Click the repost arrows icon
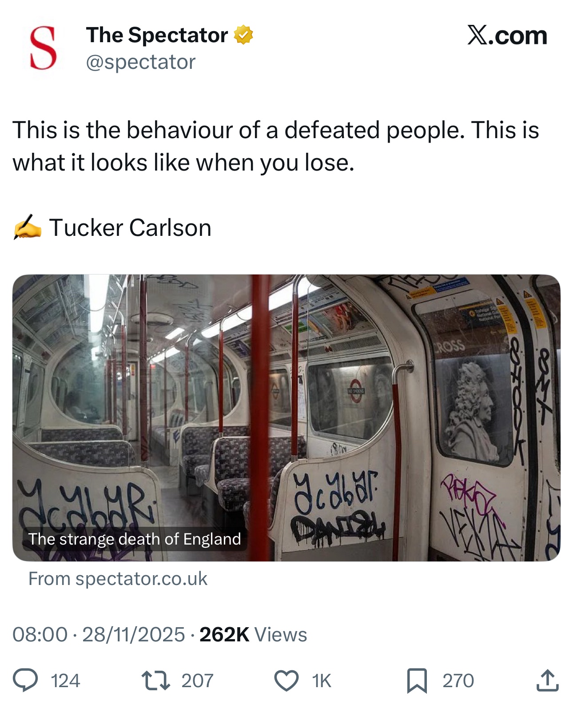The image size is (573, 728). point(155,680)
